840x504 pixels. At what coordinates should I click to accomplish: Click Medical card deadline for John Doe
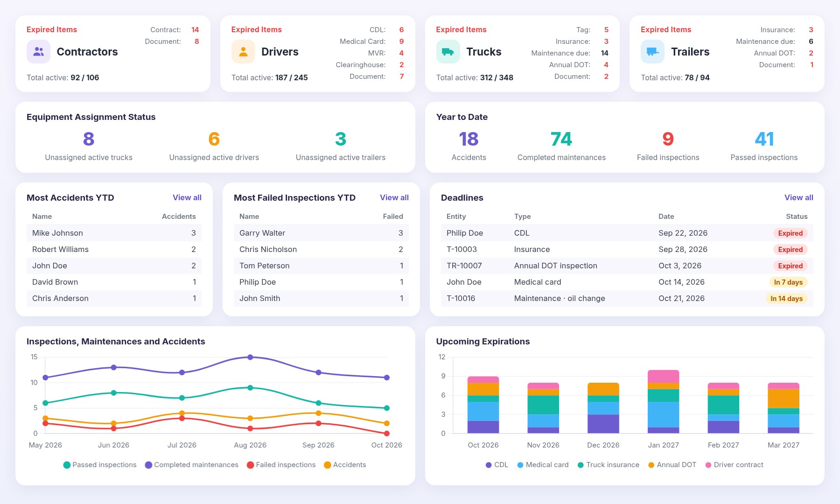538,282
